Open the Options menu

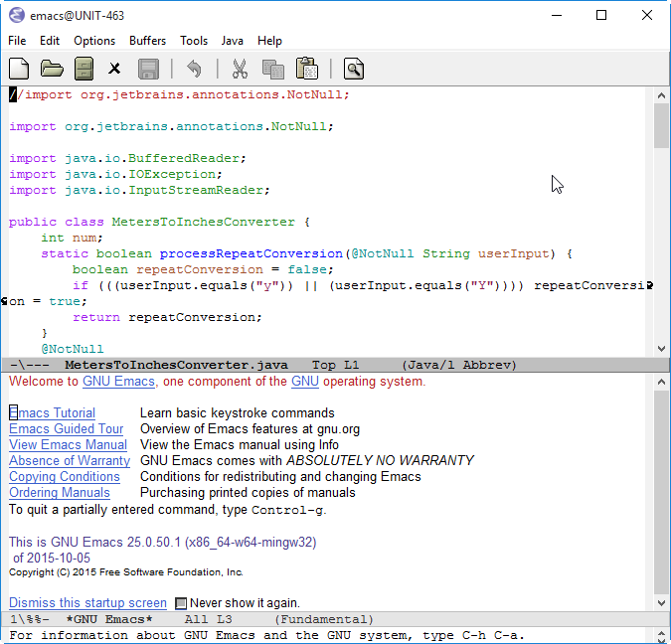[x=94, y=41]
